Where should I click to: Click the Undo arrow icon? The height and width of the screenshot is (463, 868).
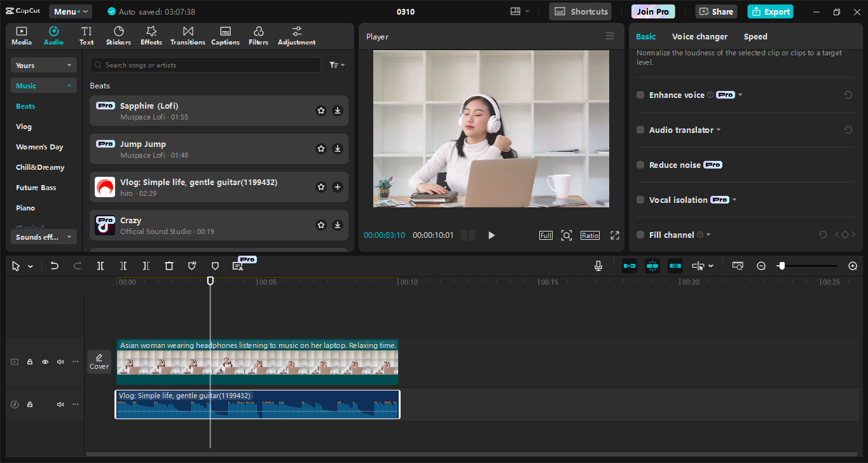click(55, 266)
